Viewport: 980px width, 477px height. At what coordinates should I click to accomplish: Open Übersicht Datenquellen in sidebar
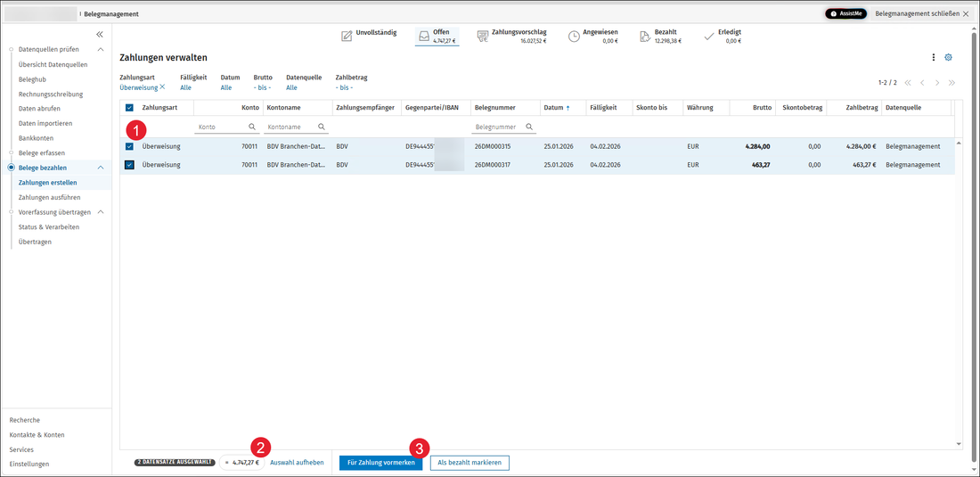tap(53, 64)
